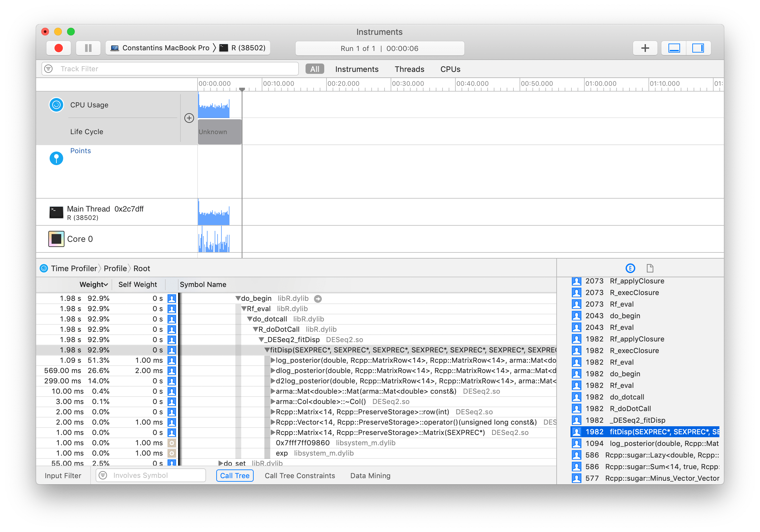
Task: Expand the do_set tree item
Action: click(x=221, y=463)
